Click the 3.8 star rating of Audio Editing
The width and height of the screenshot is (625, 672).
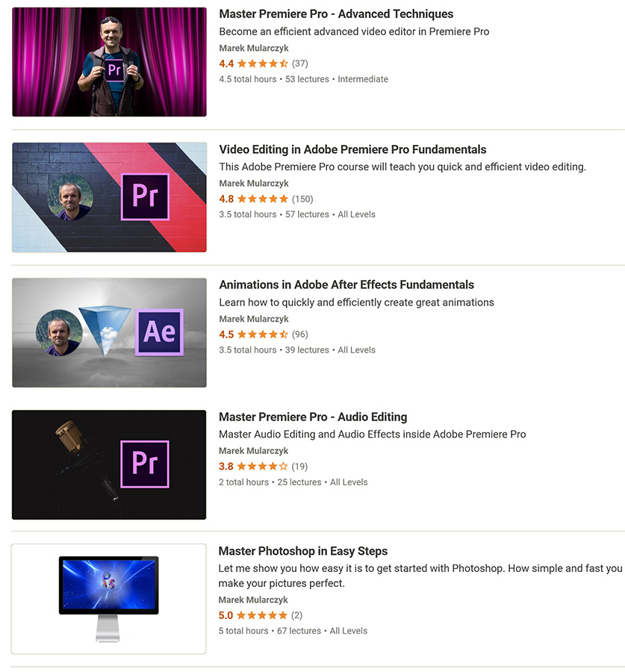(x=263, y=466)
